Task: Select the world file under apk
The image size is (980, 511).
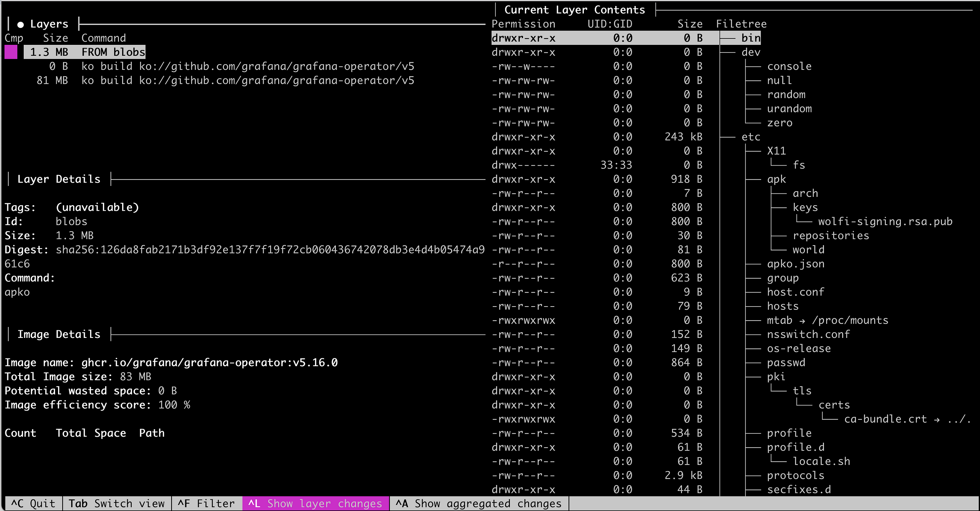Action: [808, 249]
